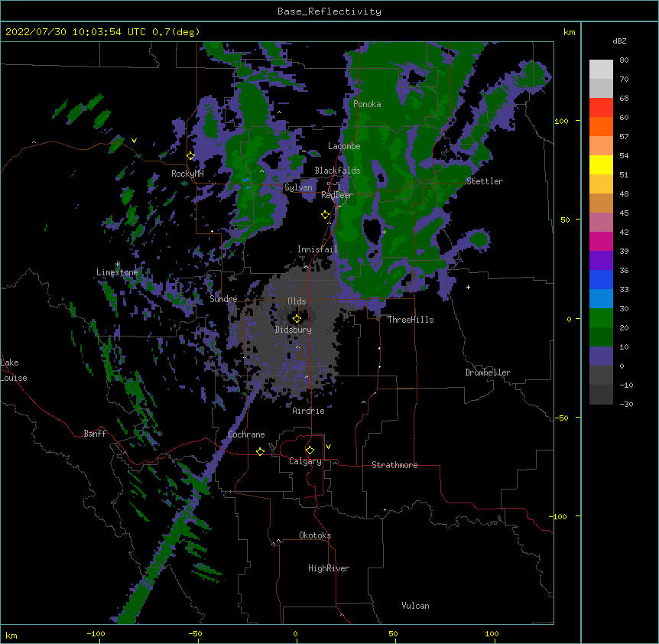Click the km unit label at bottom left
This screenshot has height=644, width=659.
[x=11, y=635]
